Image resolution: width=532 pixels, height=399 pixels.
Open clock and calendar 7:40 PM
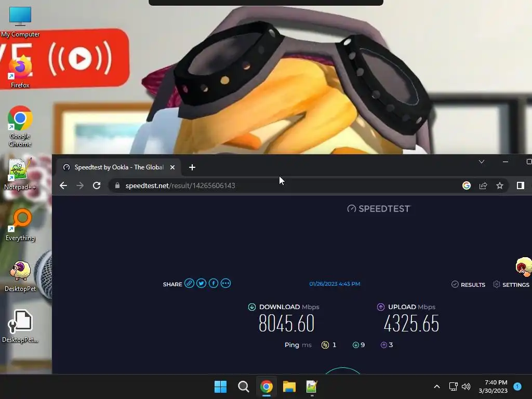coord(493,387)
